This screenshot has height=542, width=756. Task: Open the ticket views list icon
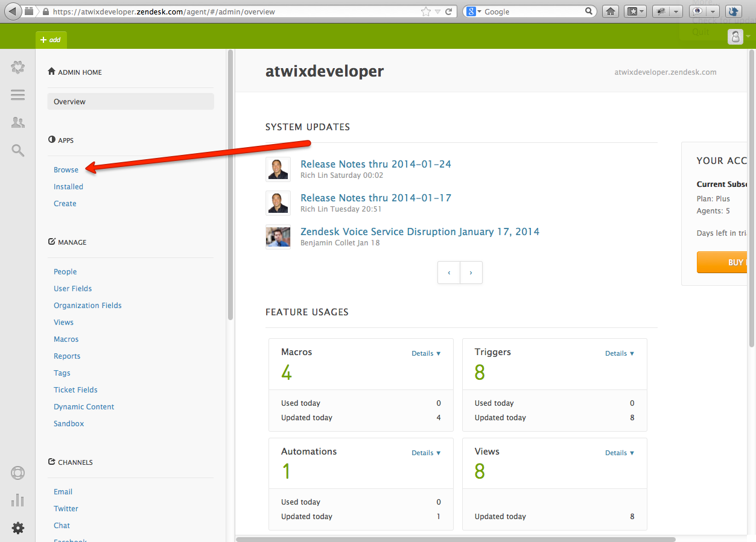coord(18,95)
